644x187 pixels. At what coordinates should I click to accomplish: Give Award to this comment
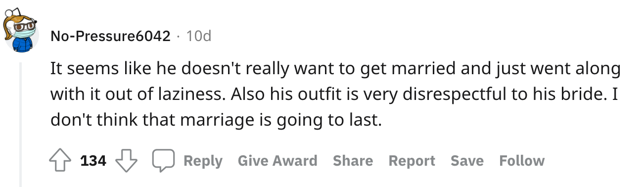pyautogui.click(x=277, y=161)
